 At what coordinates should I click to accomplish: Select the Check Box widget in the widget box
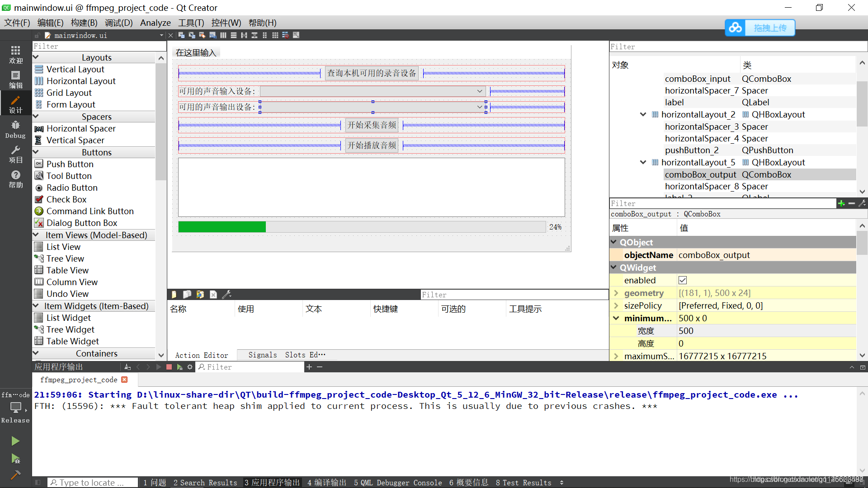tap(66, 199)
